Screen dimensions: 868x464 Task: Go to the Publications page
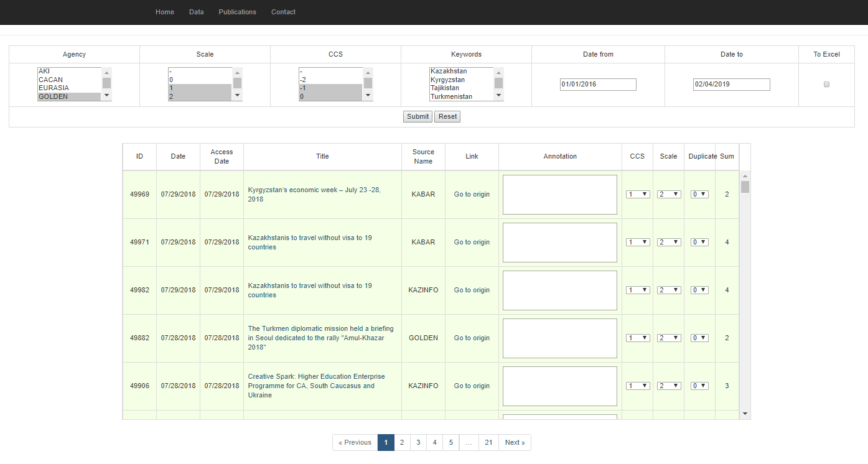pyautogui.click(x=237, y=12)
